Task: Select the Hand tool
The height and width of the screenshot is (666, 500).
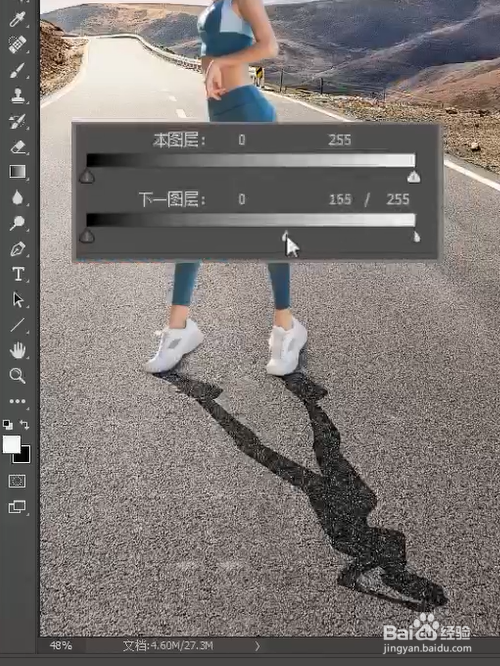Action: pos(17,350)
